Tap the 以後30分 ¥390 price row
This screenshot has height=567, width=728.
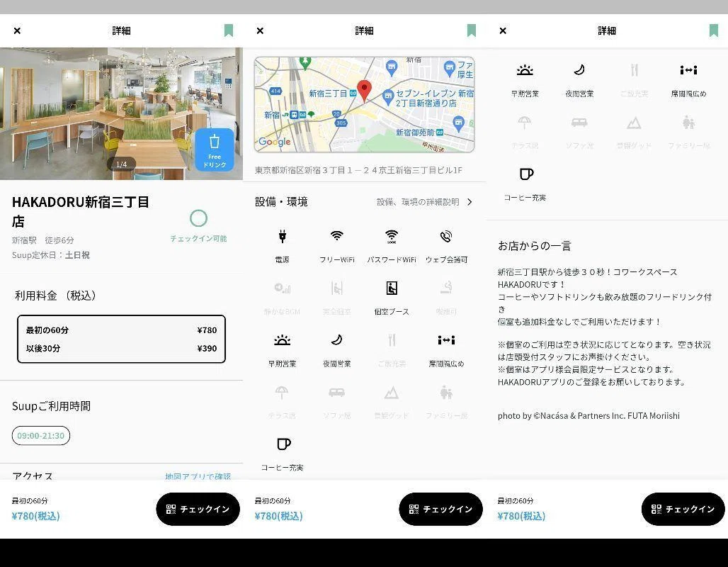pos(121,348)
